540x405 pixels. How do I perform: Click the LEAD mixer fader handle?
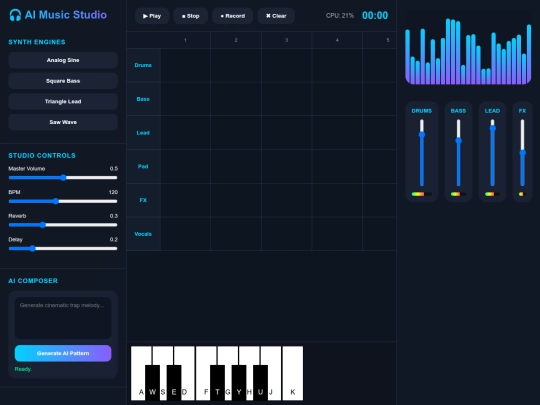coord(492,128)
